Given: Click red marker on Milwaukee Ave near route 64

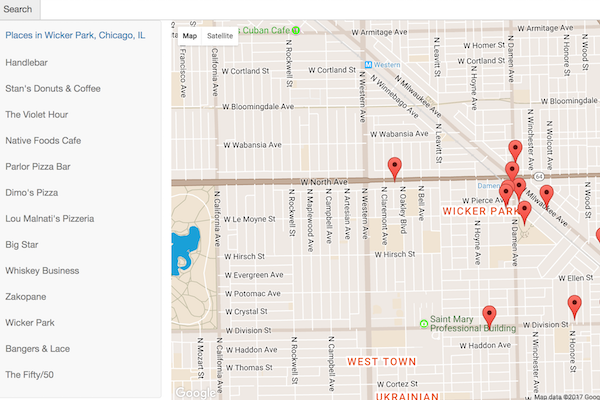Looking at the screenshot, I should click(546, 196).
